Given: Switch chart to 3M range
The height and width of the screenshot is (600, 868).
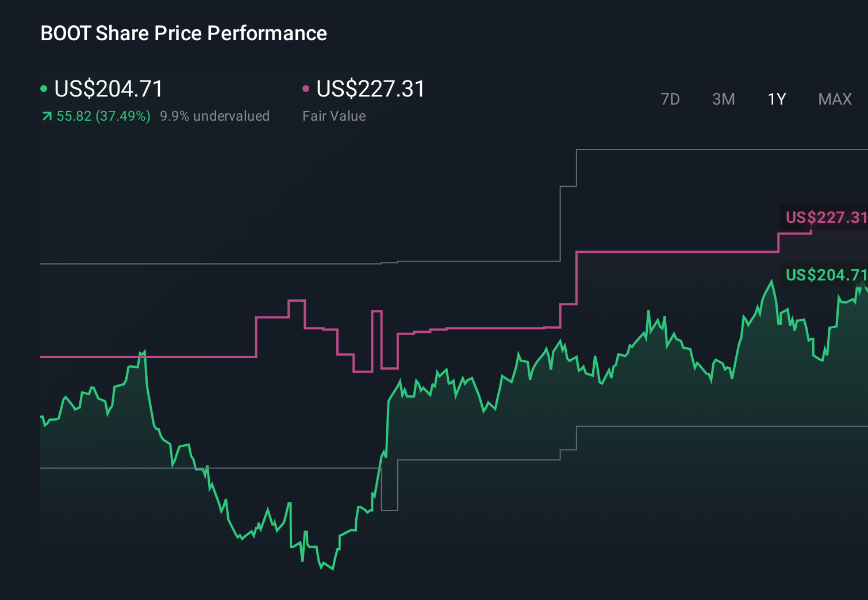Looking at the screenshot, I should (x=723, y=99).
